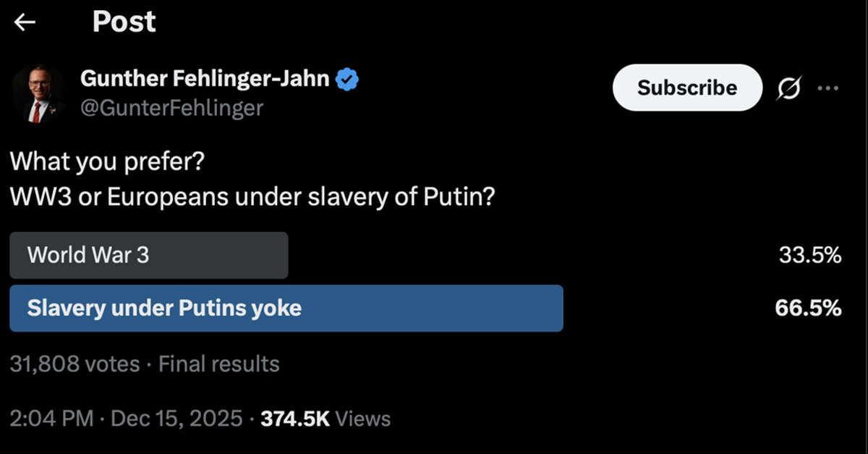The width and height of the screenshot is (868, 454).
Task: Select the Slavery under Putins yoke bar
Action: point(286,308)
